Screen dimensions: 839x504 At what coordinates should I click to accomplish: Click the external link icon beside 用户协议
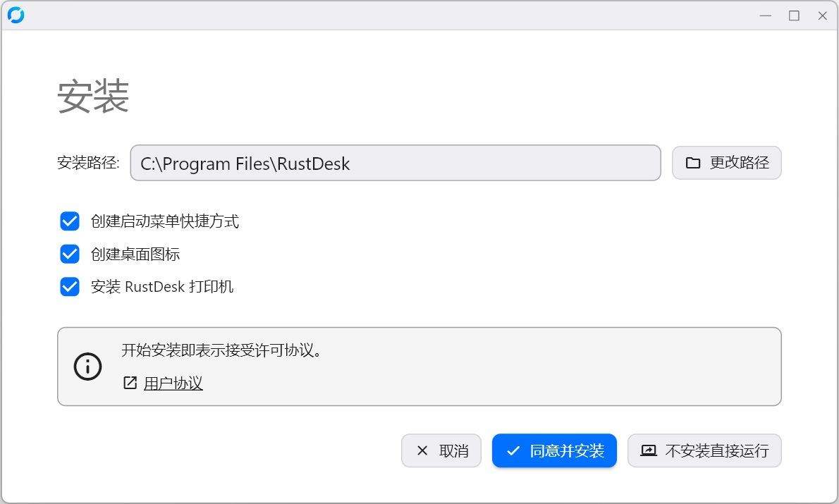click(128, 383)
